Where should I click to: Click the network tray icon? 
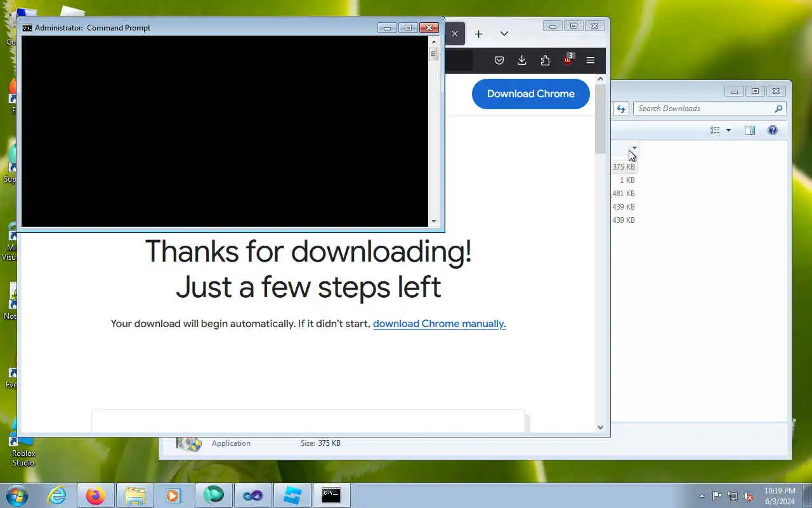[733, 496]
